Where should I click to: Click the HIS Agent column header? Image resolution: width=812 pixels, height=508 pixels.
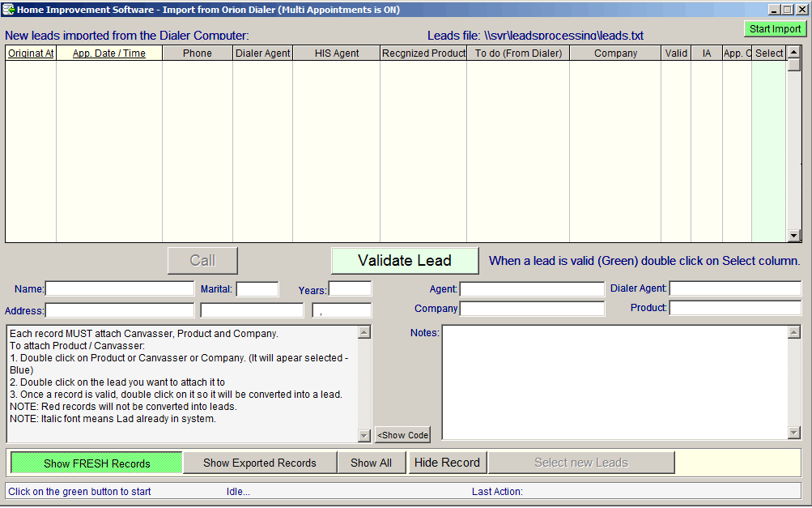point(337,53)
